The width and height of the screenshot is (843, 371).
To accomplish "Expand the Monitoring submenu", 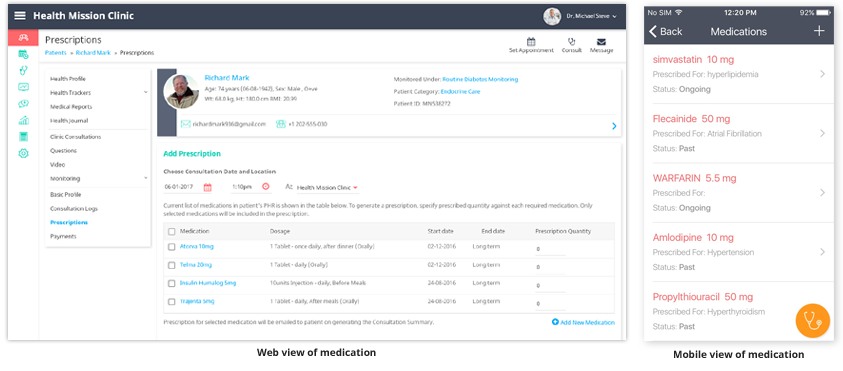I will point(146,178).
